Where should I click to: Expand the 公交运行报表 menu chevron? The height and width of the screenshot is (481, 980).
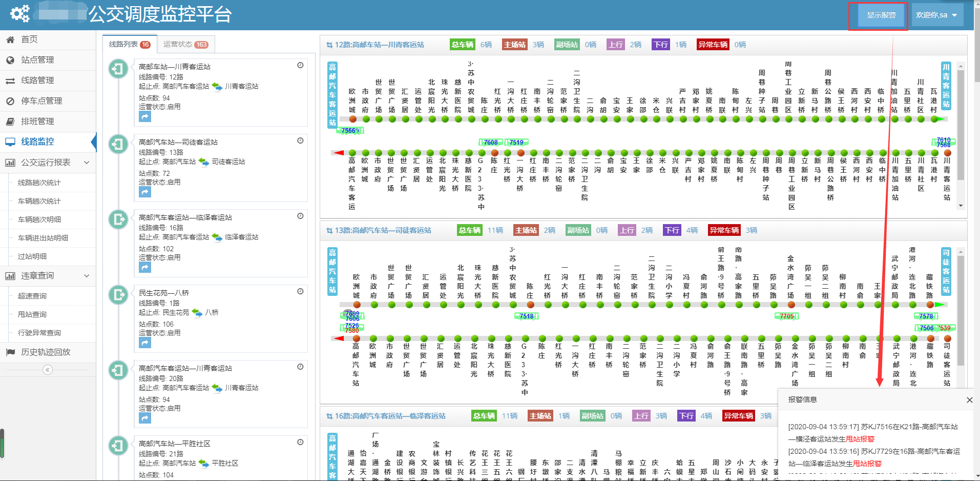87,163
